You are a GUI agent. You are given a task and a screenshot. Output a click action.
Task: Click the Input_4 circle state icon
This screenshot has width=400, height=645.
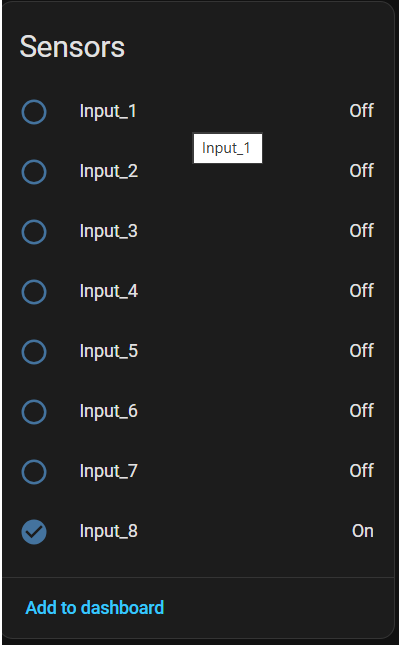click(x=34, y=292)
